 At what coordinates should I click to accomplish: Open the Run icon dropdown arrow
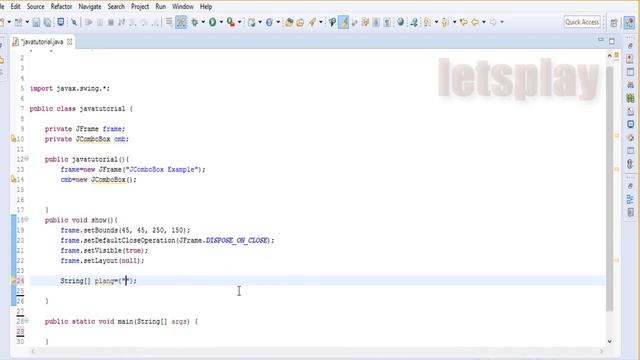point(221,22)
